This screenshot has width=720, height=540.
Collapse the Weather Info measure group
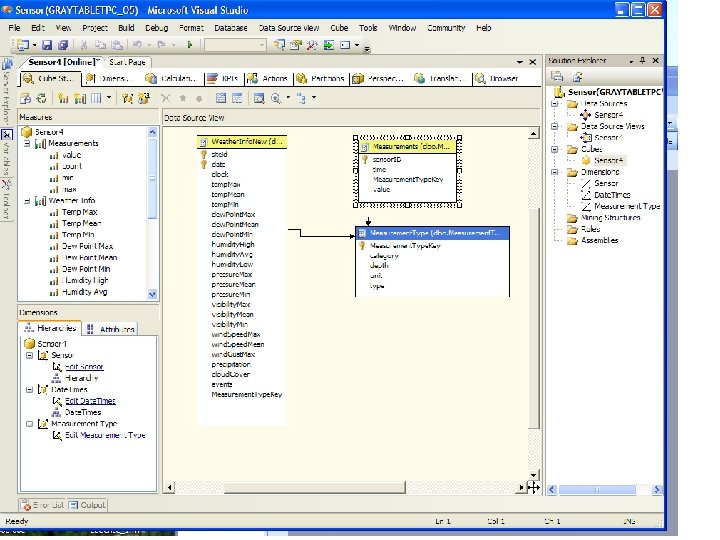(28, 201)
